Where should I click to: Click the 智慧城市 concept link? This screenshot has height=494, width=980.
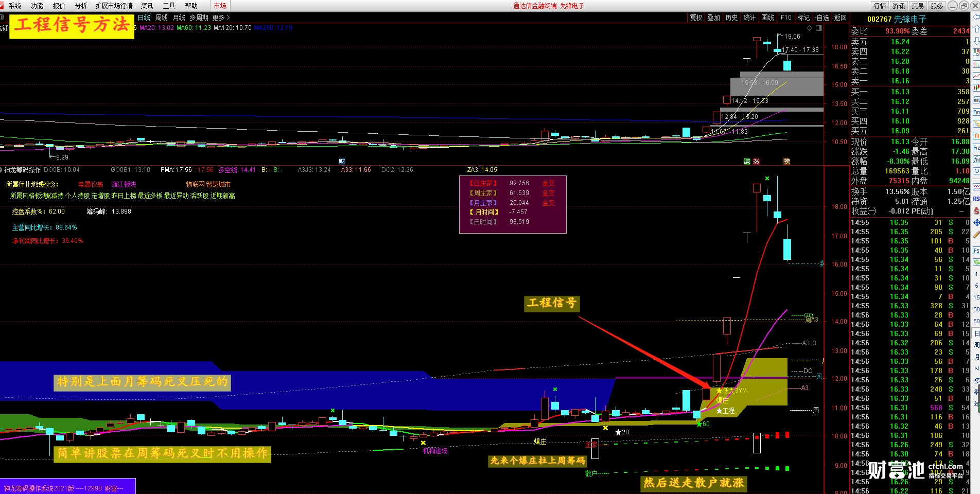click(x=218, y=184)
